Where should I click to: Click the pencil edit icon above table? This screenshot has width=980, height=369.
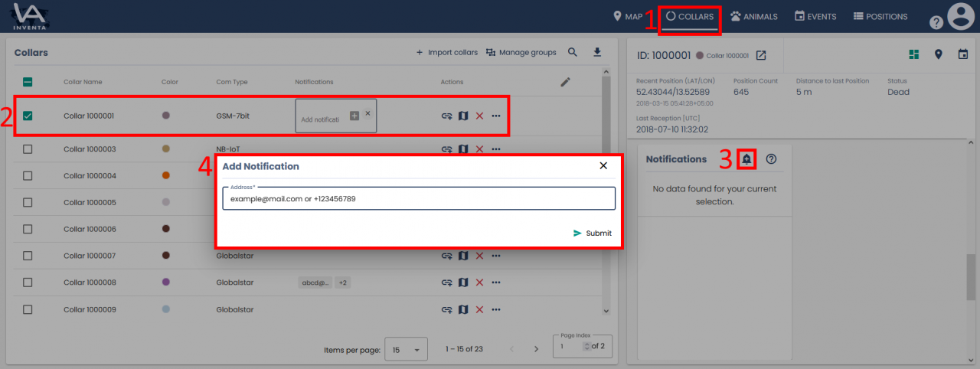[566, 82]
